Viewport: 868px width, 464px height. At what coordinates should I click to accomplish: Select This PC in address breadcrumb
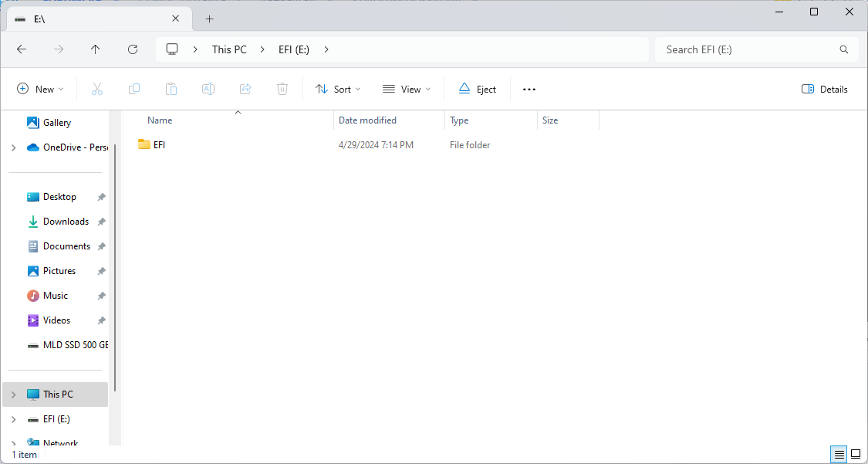click(229, 49)
